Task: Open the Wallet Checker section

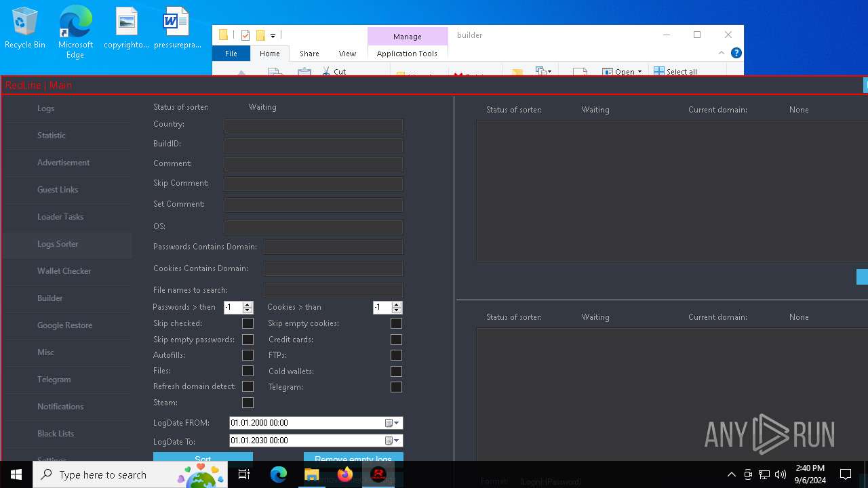Action: tap(68, 271)
